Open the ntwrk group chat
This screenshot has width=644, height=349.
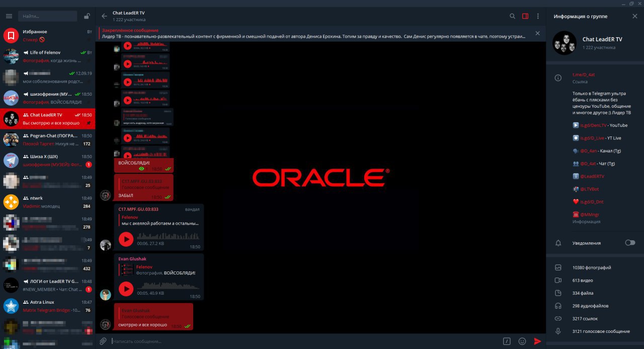(48, 202)
